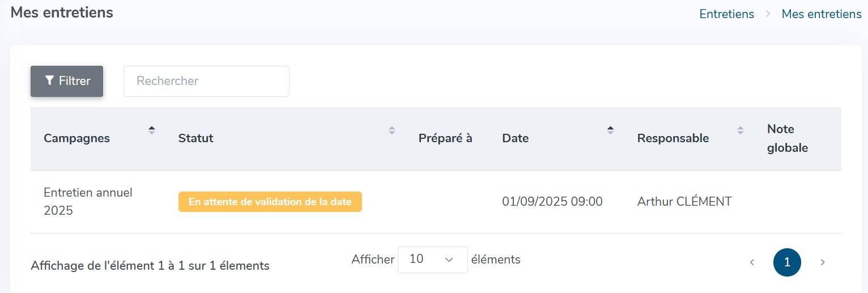Screen dimensions: 868x293
Task: Click the Préparé à column header
Action: [445, 138]
